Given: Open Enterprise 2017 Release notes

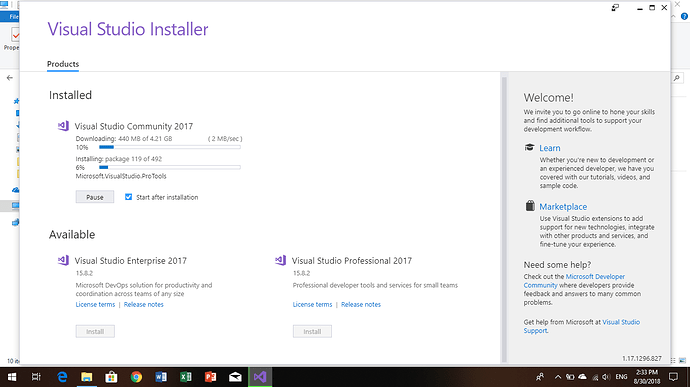Looking at the screenshot, I should (x=143, y=304).
